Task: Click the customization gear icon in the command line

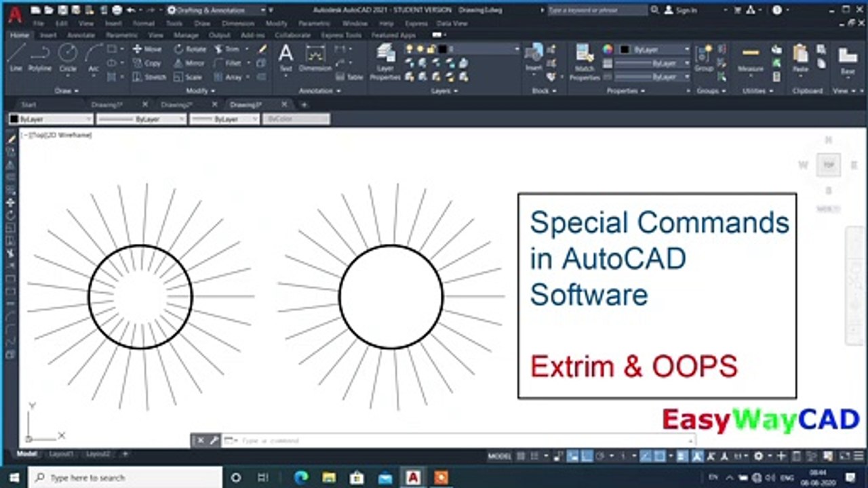Action: 214,441
